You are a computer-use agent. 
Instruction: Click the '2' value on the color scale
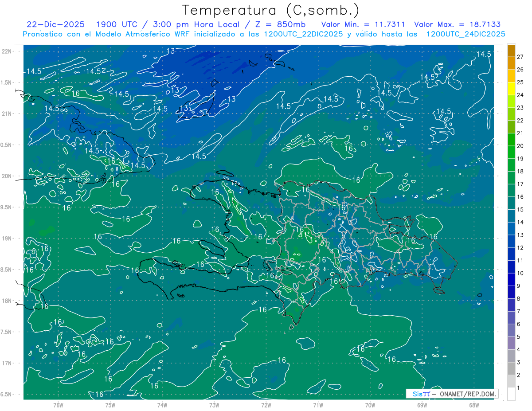click(x=519, y=376)
